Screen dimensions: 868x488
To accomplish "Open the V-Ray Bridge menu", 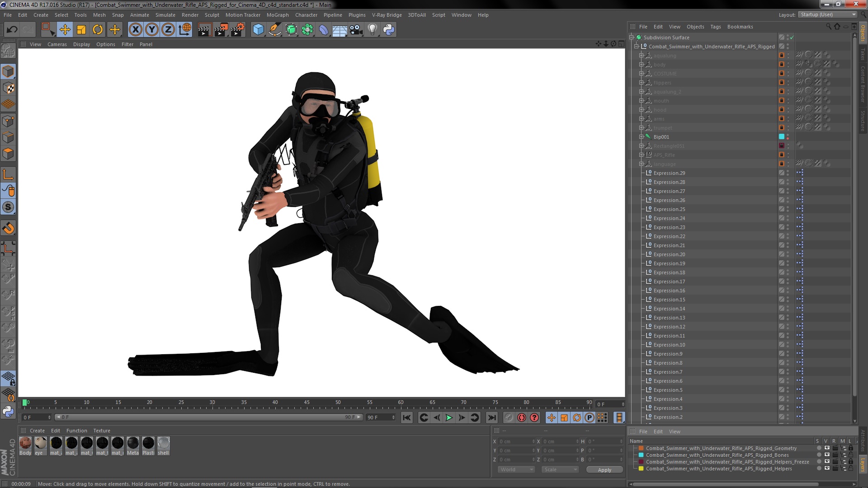I will (387, 15).
